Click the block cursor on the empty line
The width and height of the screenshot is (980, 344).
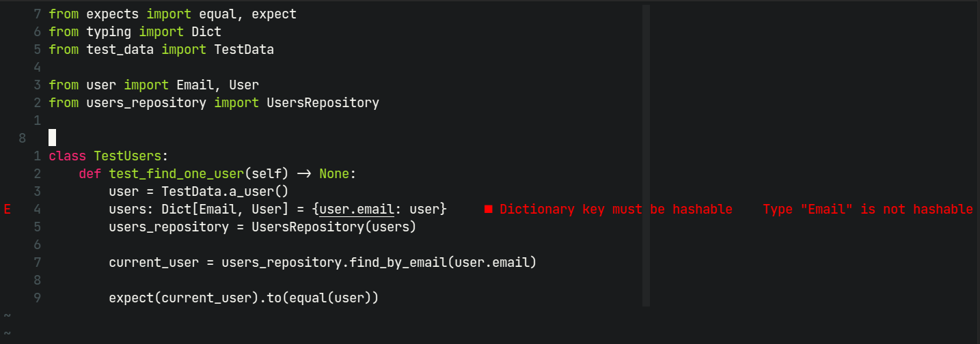(x=52, y=138)
